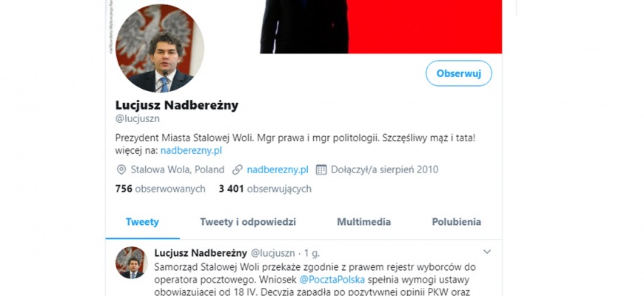Click the small tweet avatar thumbnail

pyautogui.click(x=132, y=263)
